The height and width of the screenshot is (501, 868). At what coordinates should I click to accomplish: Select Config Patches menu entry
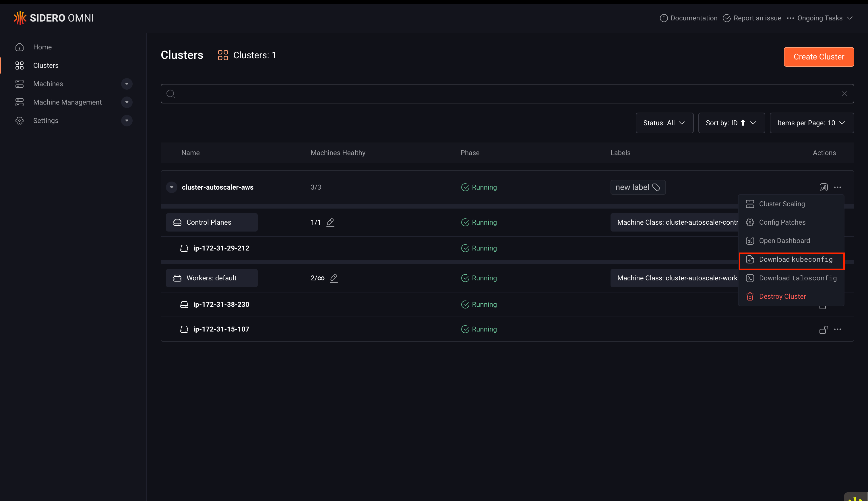click(x=791, y=222)
